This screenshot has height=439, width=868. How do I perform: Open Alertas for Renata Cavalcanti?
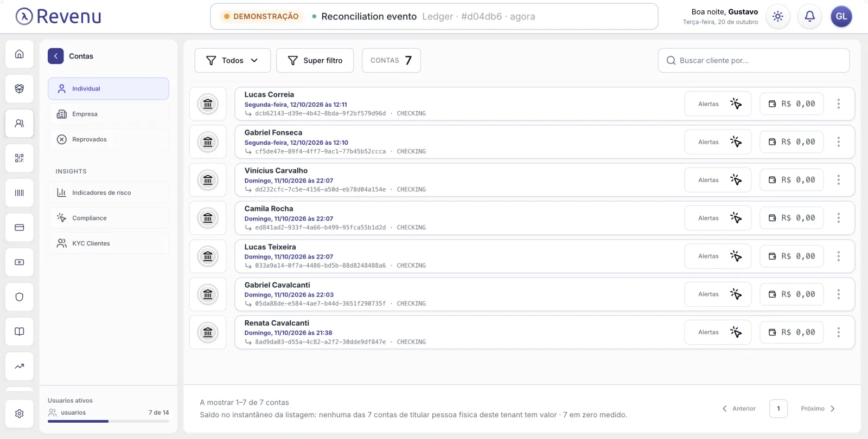(x=718, y=332)
